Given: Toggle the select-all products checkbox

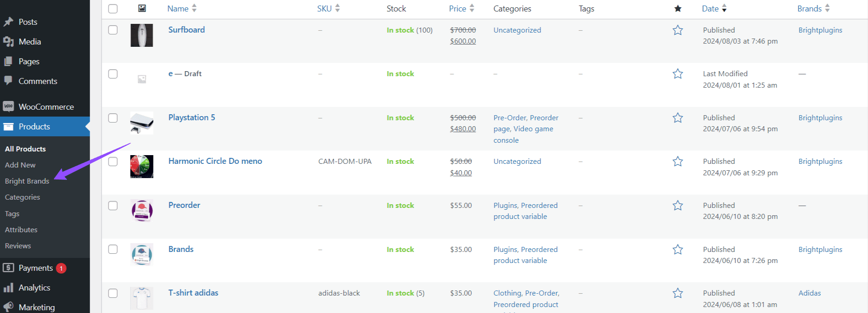Looking at the screenshot, I should (x=113, y=8).
